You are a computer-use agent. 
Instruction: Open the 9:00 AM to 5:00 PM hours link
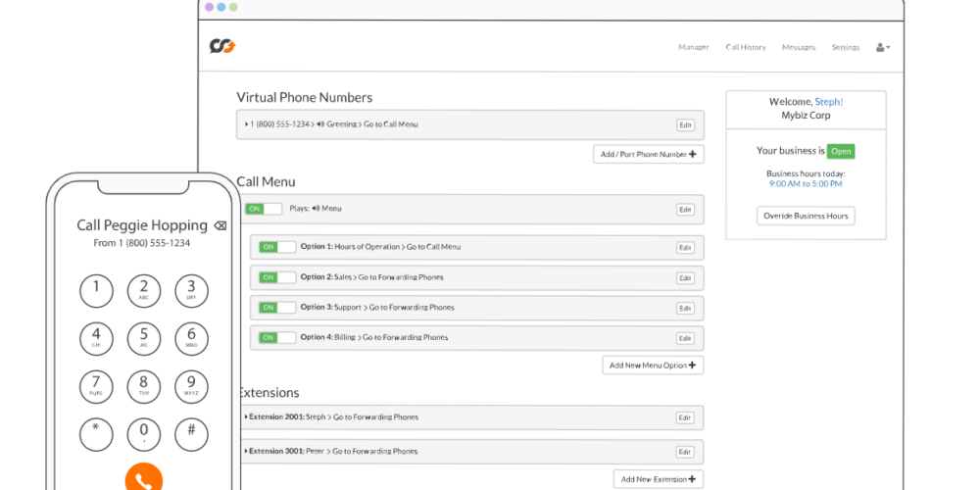(806, 183)
